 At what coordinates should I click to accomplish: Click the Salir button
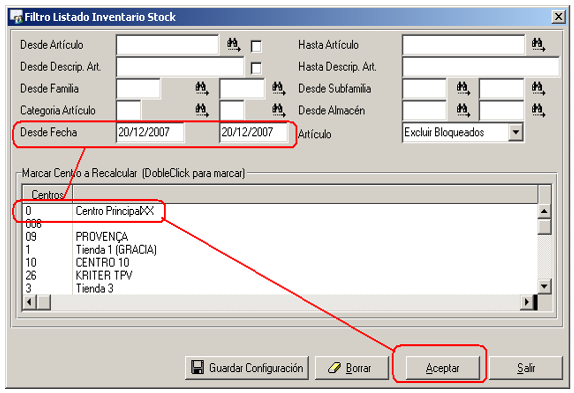coord(526,367)
